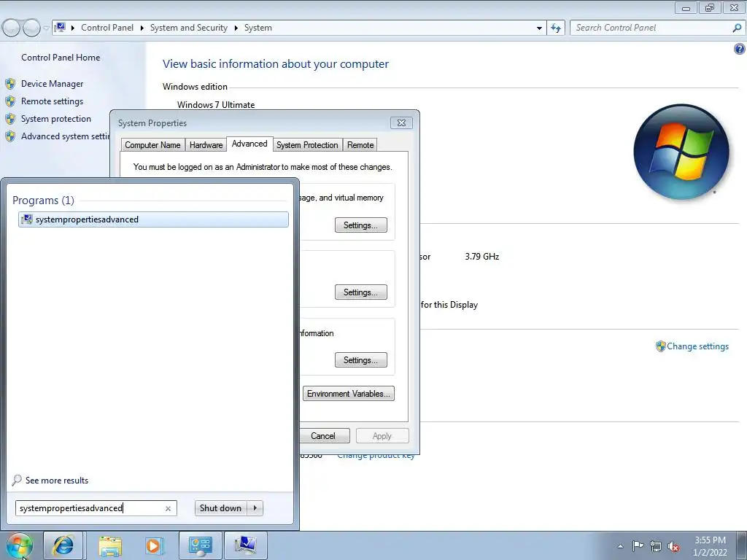This screenshot has width=747, height=560.
Task: Open the Start menu orb
Action: click(20, 545)
